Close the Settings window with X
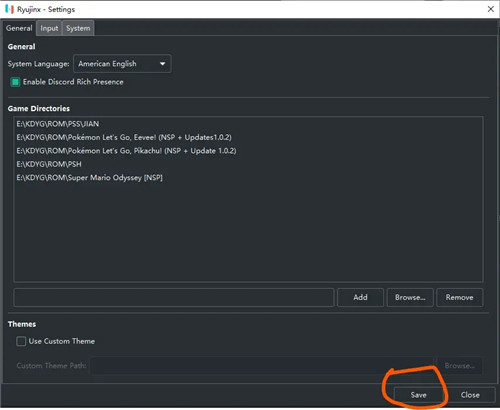 point(491,9)
